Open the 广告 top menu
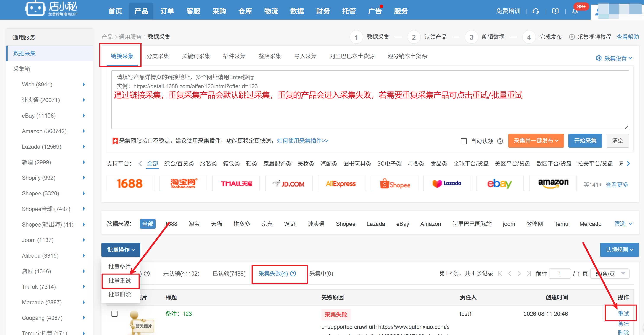 375,11
